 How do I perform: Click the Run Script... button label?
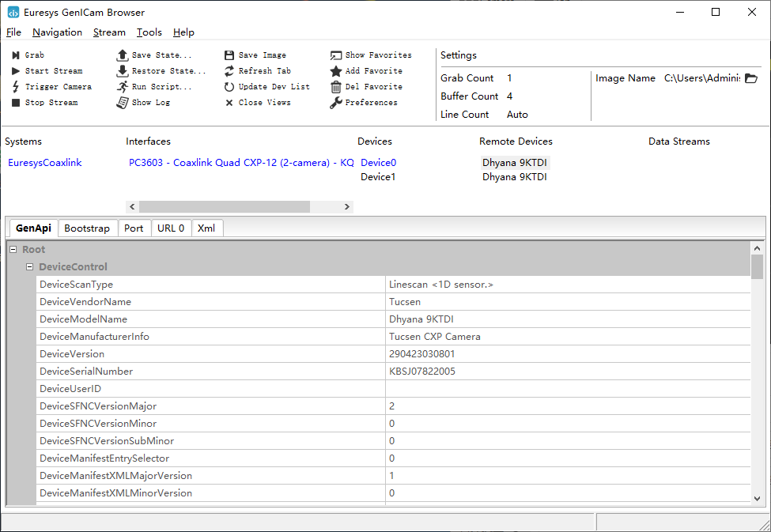pos(162,86)
